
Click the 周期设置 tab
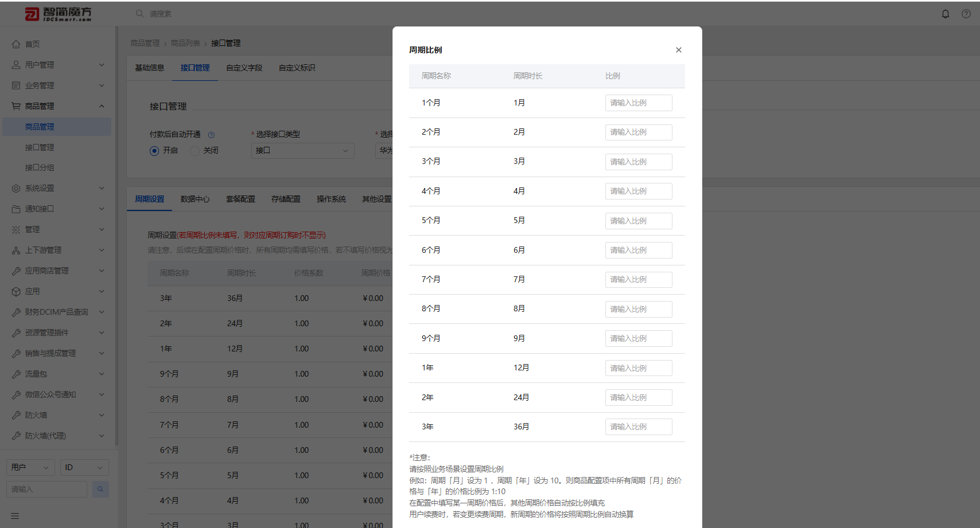150,199
